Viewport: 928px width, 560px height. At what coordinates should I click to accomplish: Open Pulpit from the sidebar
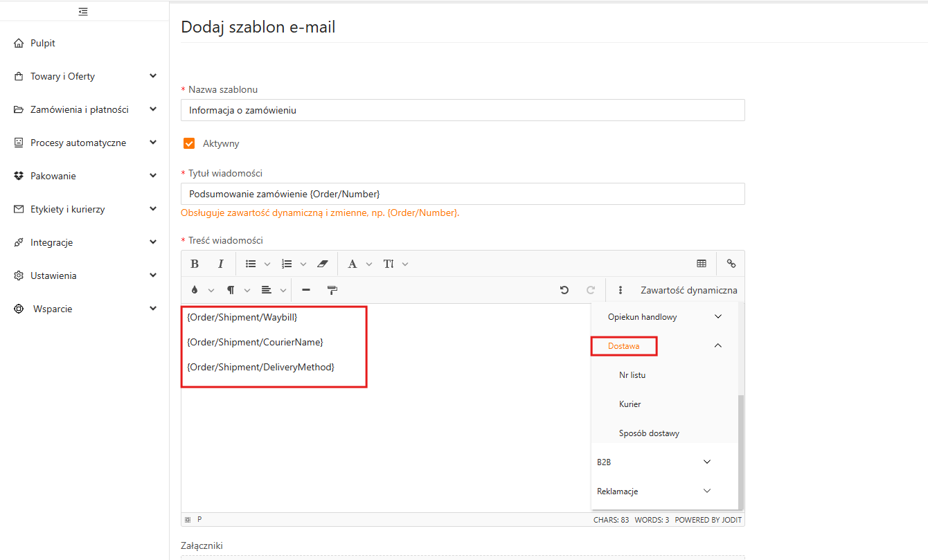43,43
